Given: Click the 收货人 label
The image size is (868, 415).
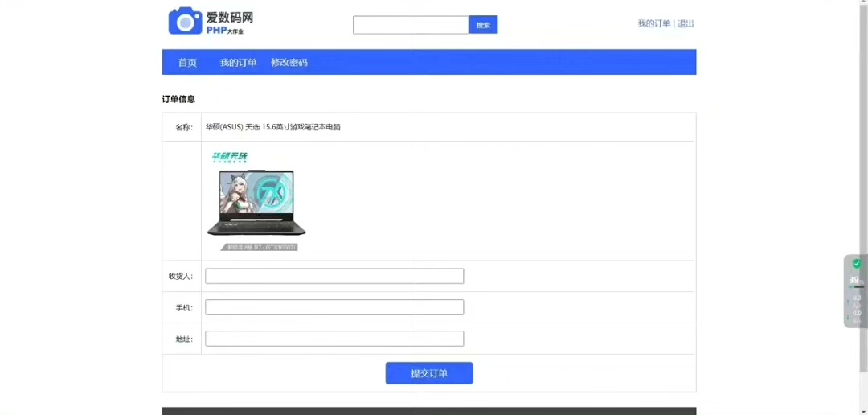Looking at the screenshot, I should (x=181, y=276).
